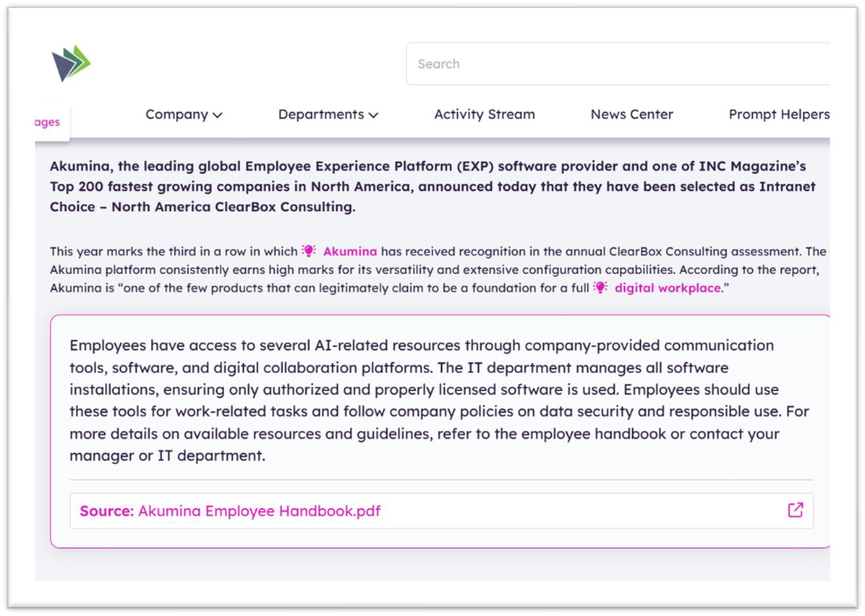Click the paragraph beginning 'This year marks the third'
865x616 pixels.
438,269
